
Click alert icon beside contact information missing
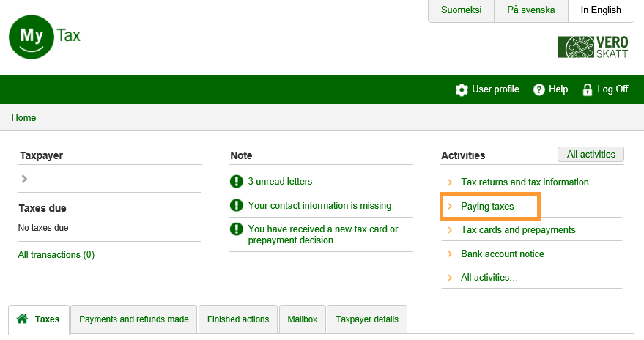coord(236,206)
